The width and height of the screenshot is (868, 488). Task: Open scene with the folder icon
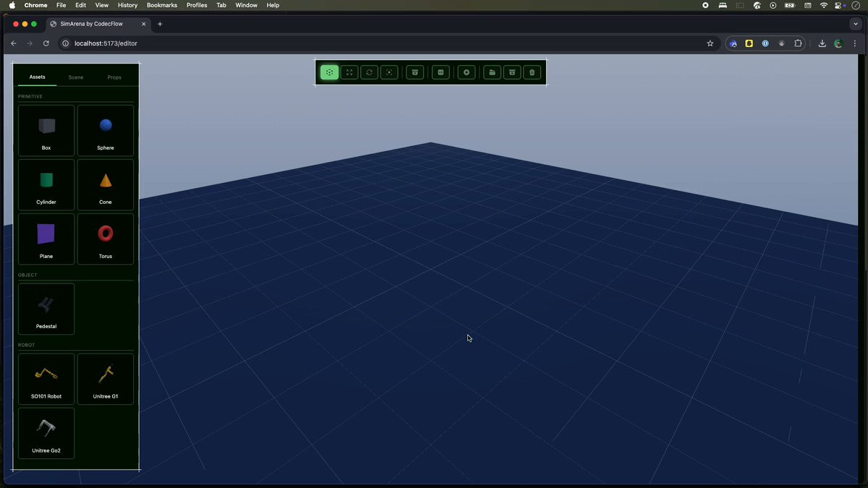492,72
